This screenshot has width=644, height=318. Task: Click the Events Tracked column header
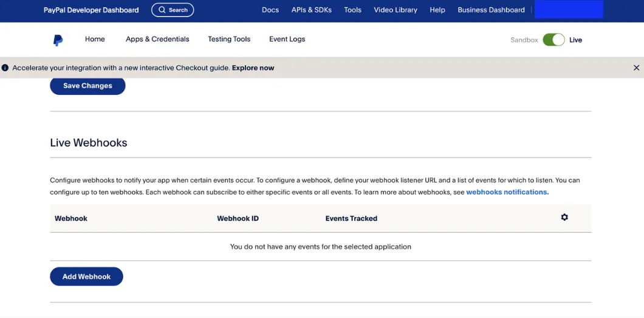(351, 218)
